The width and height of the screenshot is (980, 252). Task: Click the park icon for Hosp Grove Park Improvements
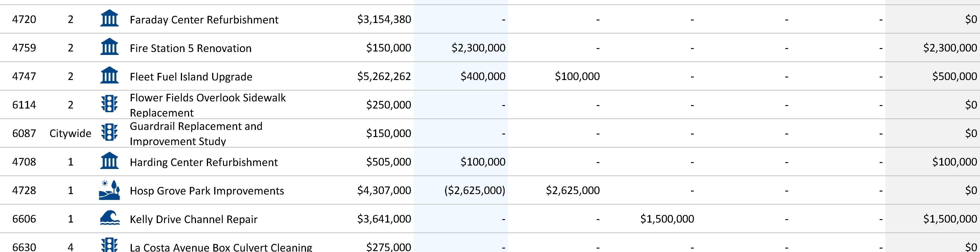point(109,190)
